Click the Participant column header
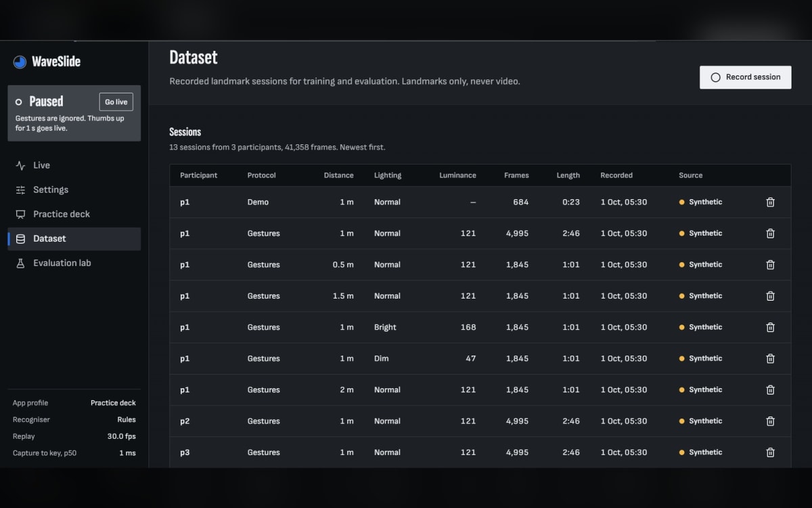The height and width of the screenshot is (508, 812). (x=198, y=175)
